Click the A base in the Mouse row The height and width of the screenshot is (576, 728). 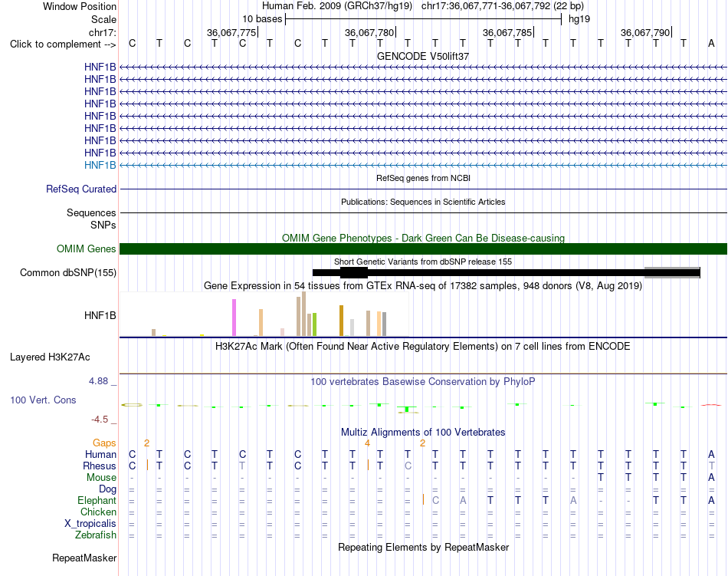click(x=711, y=478)
